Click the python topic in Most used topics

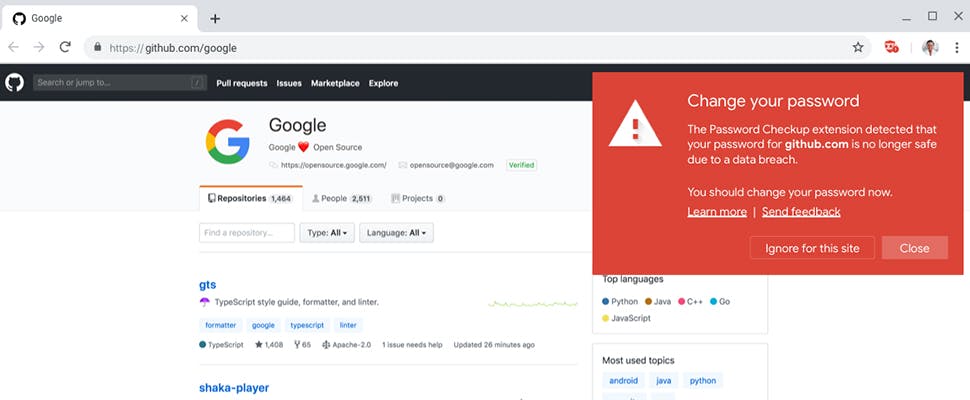[x=703, y=381]
